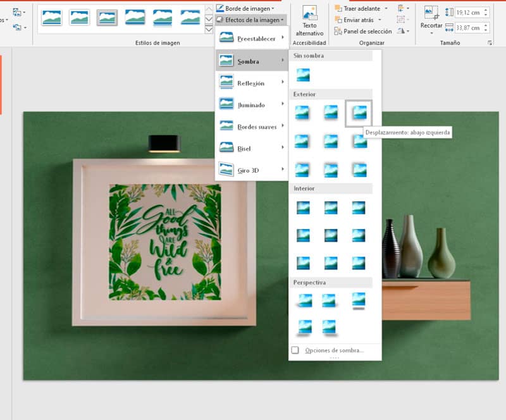Select middle interior shadow in third row

click(331, 262)
